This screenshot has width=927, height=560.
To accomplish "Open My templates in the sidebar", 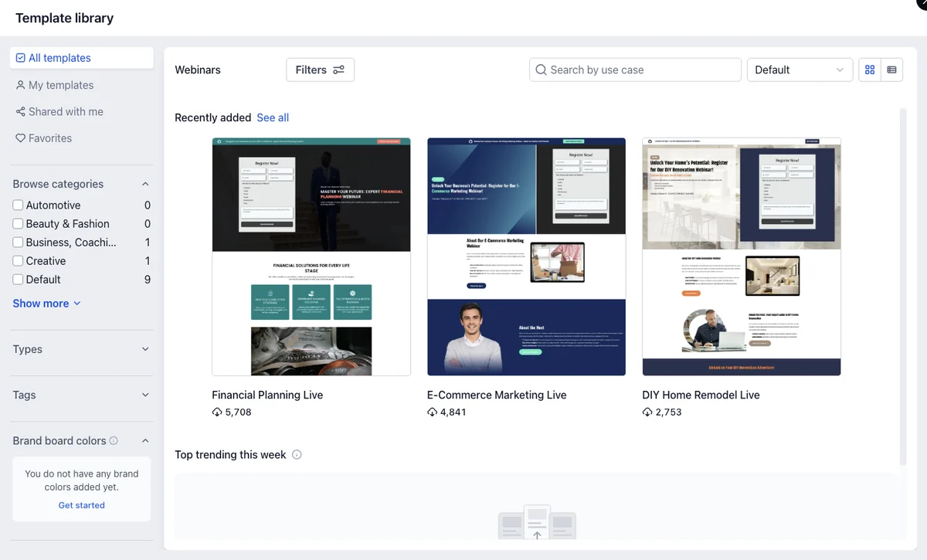I will tap(54, 85).
